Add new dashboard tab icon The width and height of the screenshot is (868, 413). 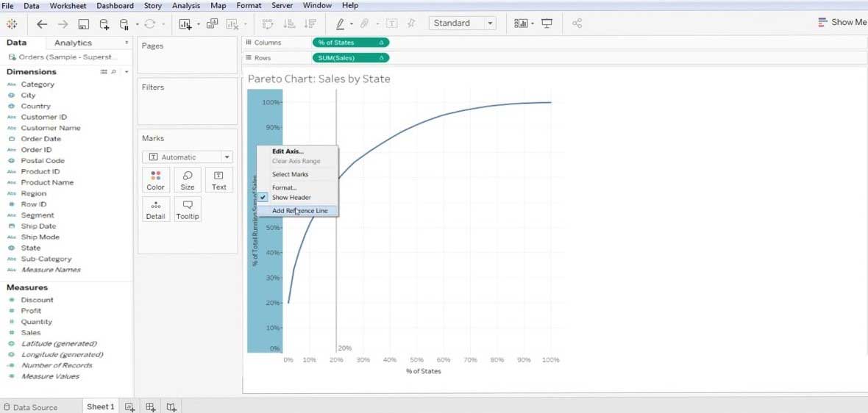tap(151, 407)
